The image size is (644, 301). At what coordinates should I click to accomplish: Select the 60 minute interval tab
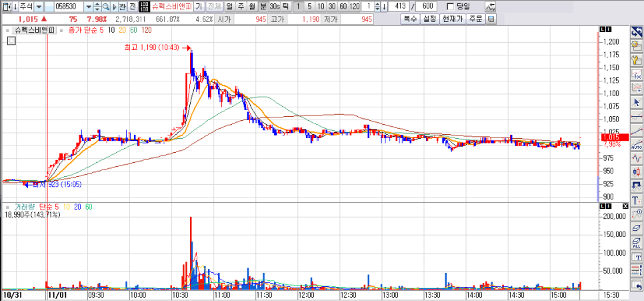point(343,7)
